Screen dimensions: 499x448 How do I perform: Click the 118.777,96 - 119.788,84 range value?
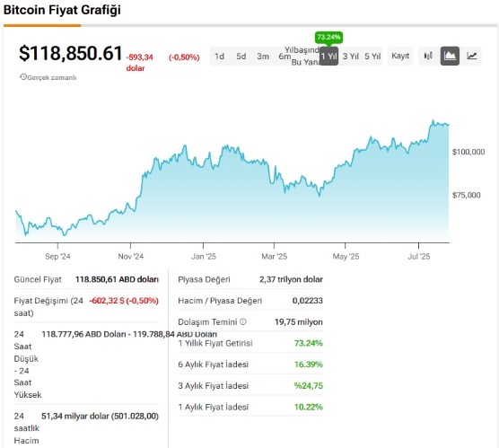tap(129, 334)
